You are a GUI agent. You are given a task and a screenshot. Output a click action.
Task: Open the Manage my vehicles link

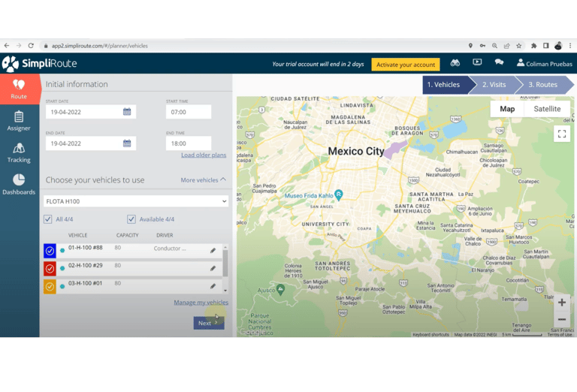(201, 303)
